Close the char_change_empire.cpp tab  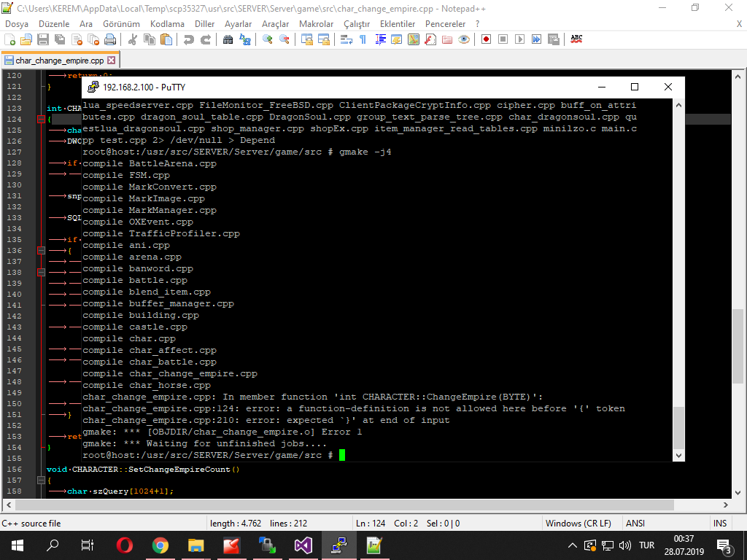pyautogui.click(x=111, y=61)
